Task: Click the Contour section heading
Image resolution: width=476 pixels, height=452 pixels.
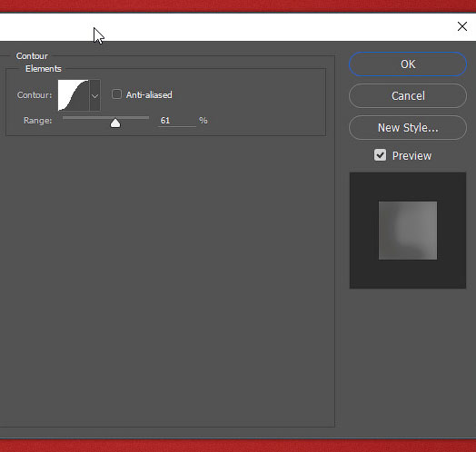Action: point(32,56)
